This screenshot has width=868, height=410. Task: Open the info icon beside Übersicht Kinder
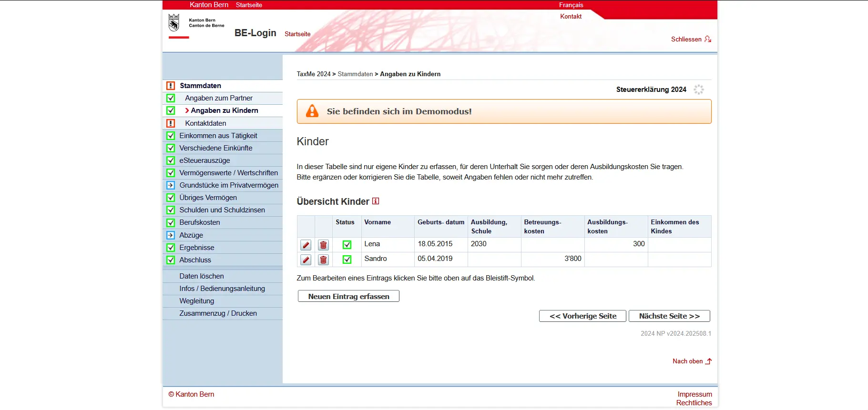[x=376, y=201]
